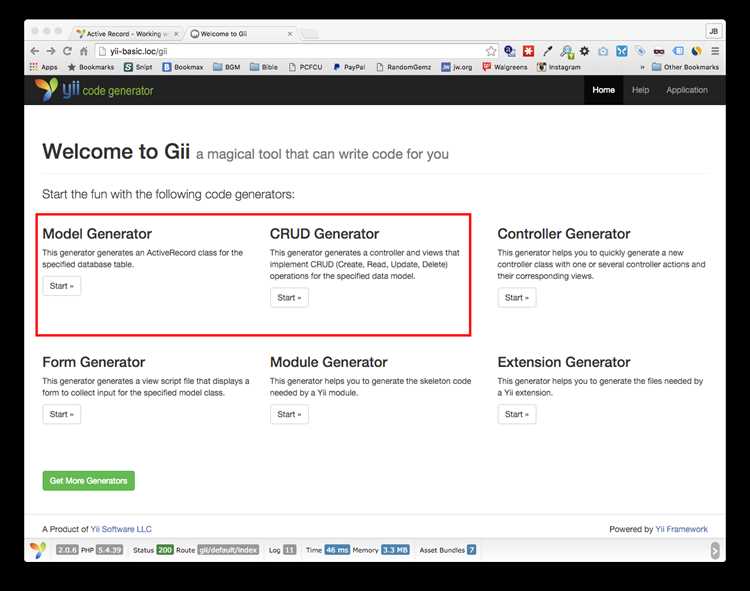Start the Module Generator
This screenshot has width=750, height=591.
[289, 414]
